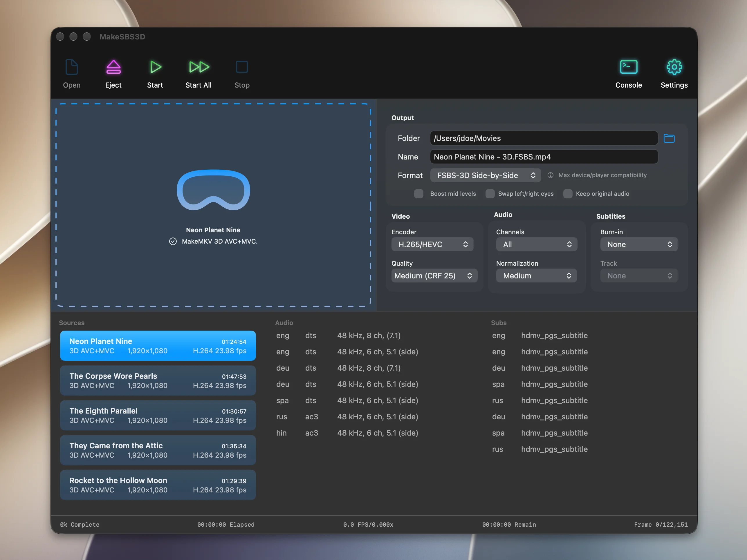
Task: Click the spa dts audio track row
Action: [347, 401]
